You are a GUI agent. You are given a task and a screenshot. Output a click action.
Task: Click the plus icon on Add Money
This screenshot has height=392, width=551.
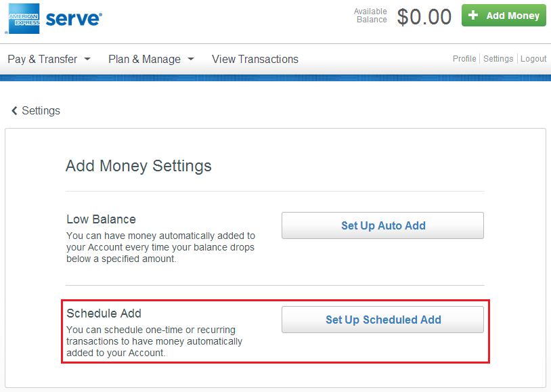coord(473,15)
